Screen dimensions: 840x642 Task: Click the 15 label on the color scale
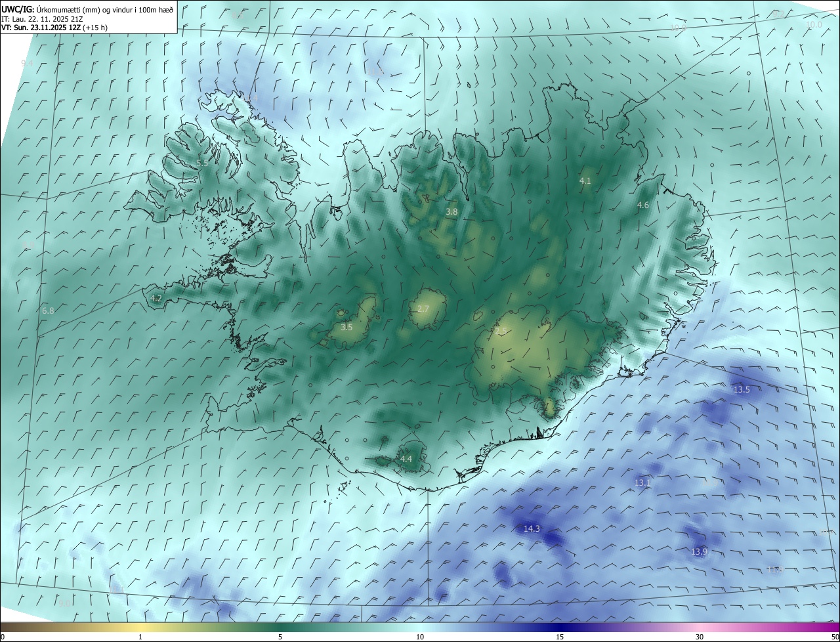560,637
